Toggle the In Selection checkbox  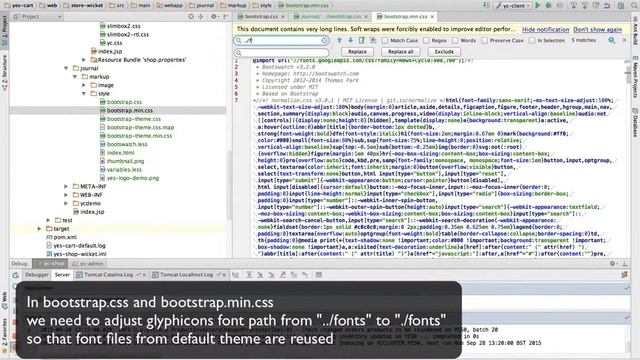[532, 40]
